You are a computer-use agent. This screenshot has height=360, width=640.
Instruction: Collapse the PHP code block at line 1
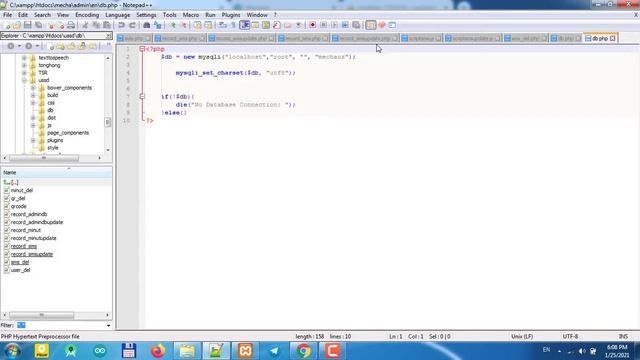tap(142, 49)
